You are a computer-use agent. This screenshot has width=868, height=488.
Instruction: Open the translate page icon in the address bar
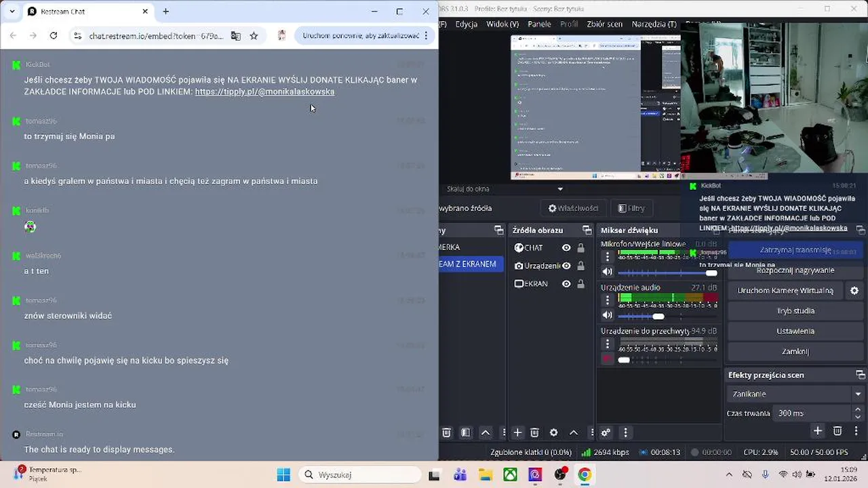click(x=235, y=36)
